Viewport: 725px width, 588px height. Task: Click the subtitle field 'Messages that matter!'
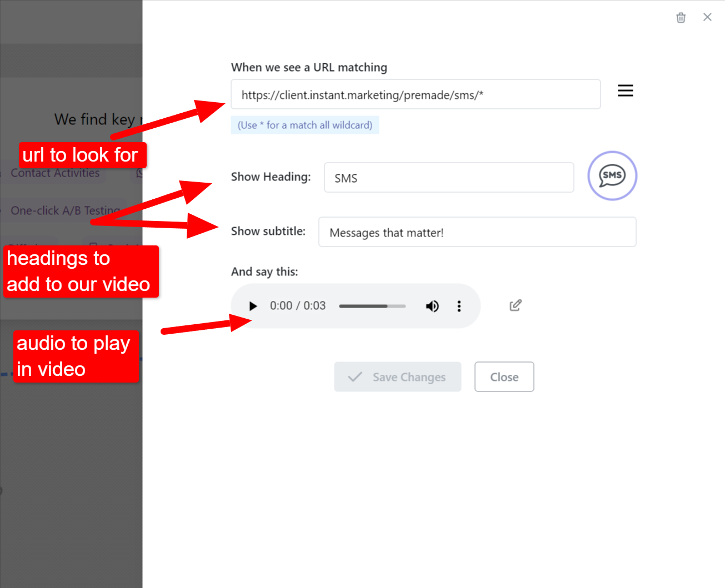point(477,232)
